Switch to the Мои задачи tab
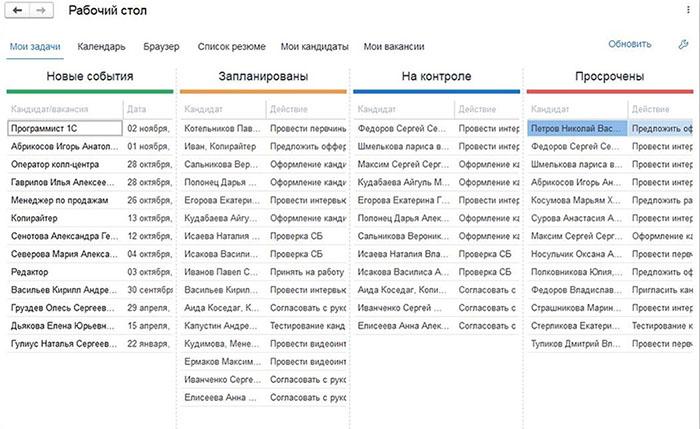Screen dimensions: 700x429 [x=35, y=46]
